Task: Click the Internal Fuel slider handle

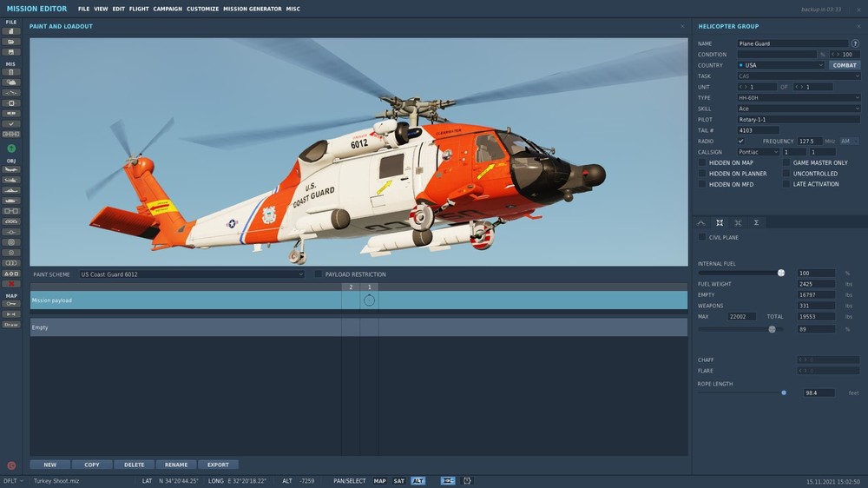Action: pyautogui.click(x=781, y=273)
